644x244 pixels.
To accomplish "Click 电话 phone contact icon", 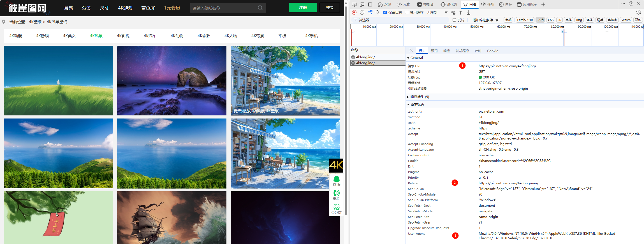I will pyautogui.click(x=336, y=195).
